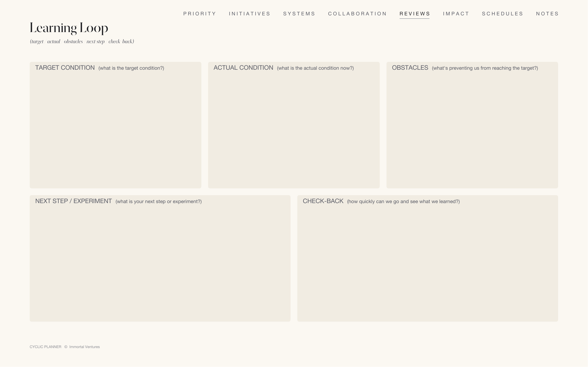This screenshot has height=367, width=588.
Task: Click the 'ACTUAL CONDITION' heading
Action: (x=243, y=68)
